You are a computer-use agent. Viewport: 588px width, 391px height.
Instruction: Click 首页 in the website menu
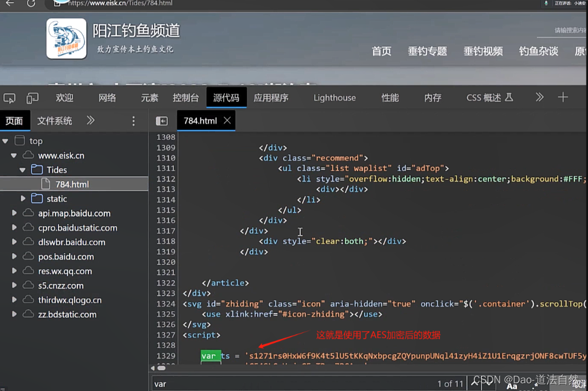tap(381, 51)
